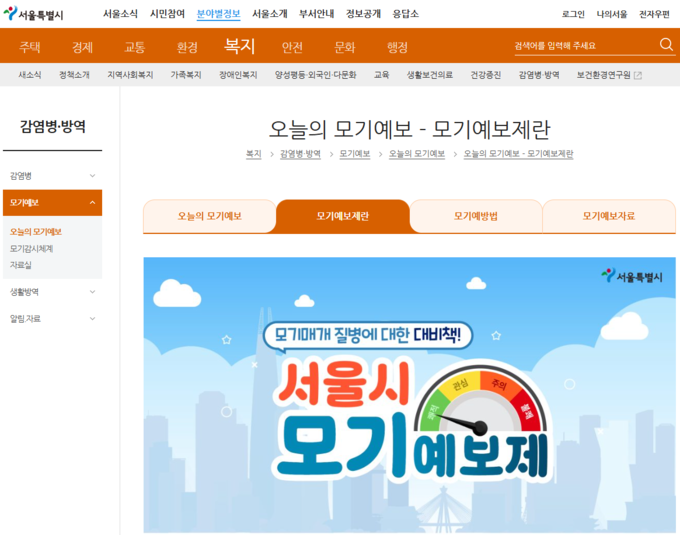Click the mosquito forecast banner image

[x=409, y=395]
